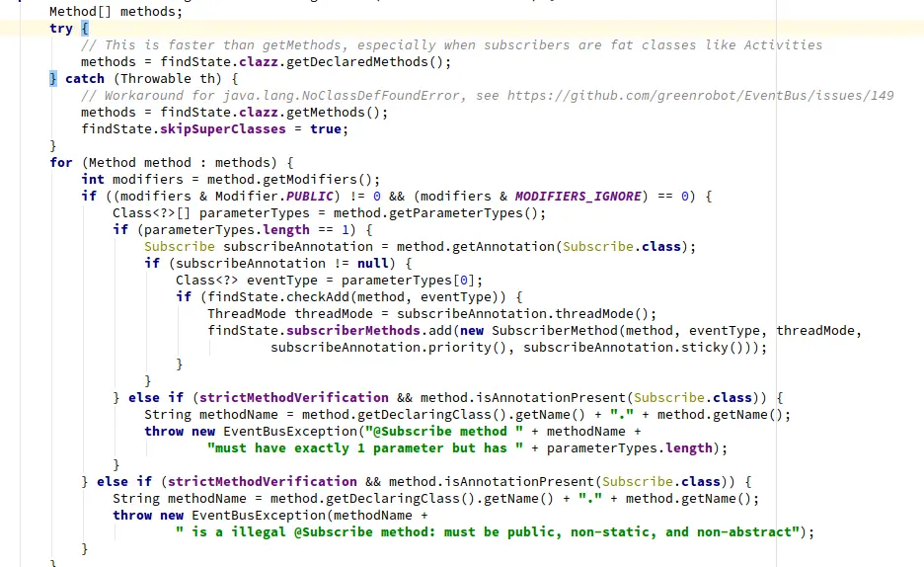Click the 'try' keyword

[61, 29]
